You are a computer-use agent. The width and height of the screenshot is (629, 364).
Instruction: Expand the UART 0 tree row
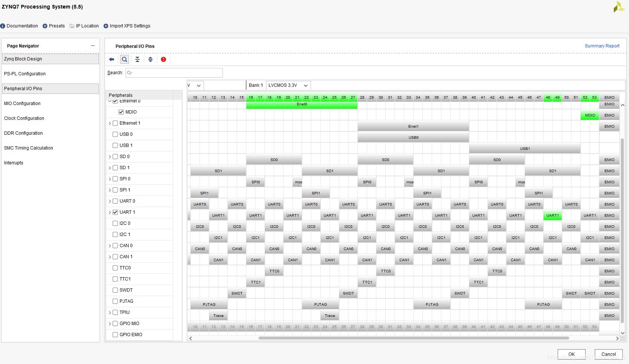pos(110,201)
